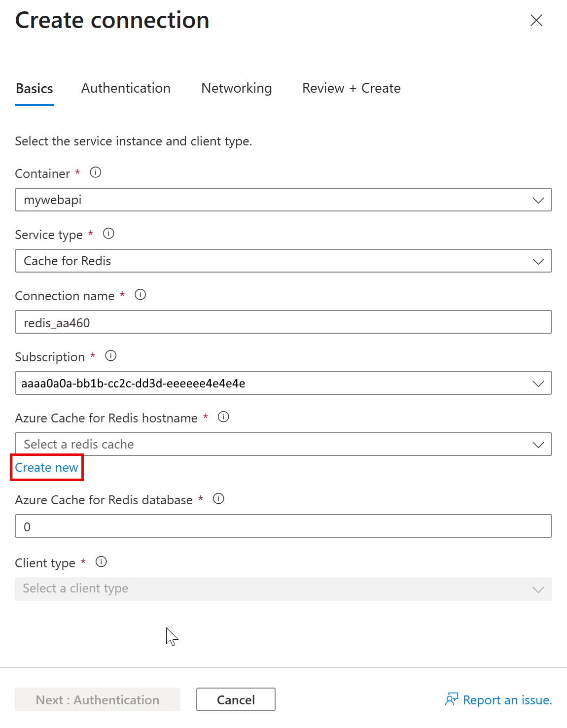Click the info icon next to Subscription
Viewport: 567px width, 728px height.
click(x=111, y=356)
